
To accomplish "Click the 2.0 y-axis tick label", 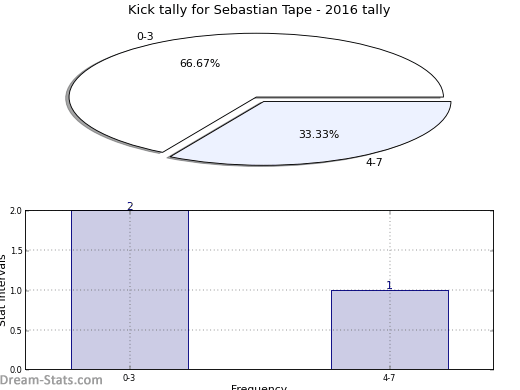I will pyautogui.click(x=16, y=211).
